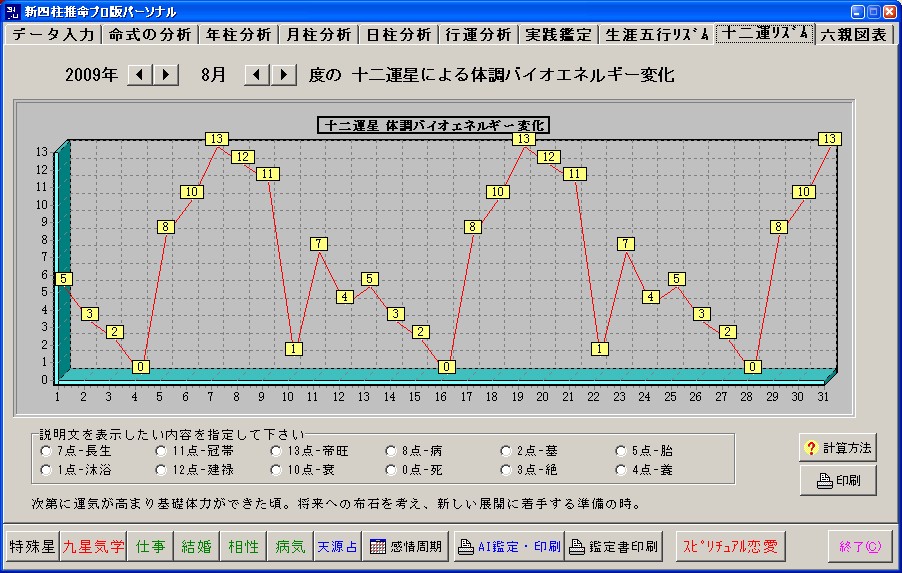Image resolution: width=902 pixels, height=573 pixels.
Task: Advance to next month with right arrow
Action: coord(284,75)
